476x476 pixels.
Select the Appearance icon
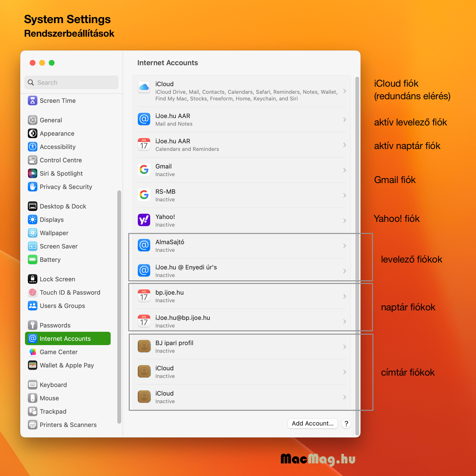(x=33, y=133)
